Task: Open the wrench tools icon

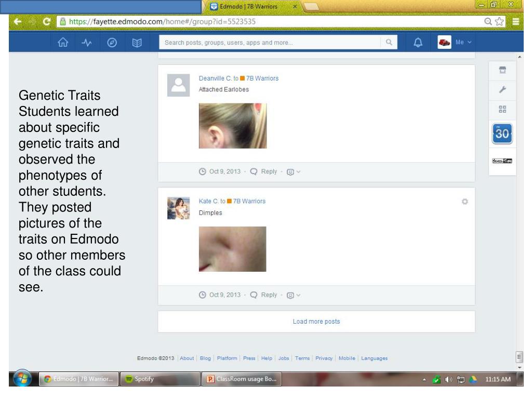Action: pos(502,89)
